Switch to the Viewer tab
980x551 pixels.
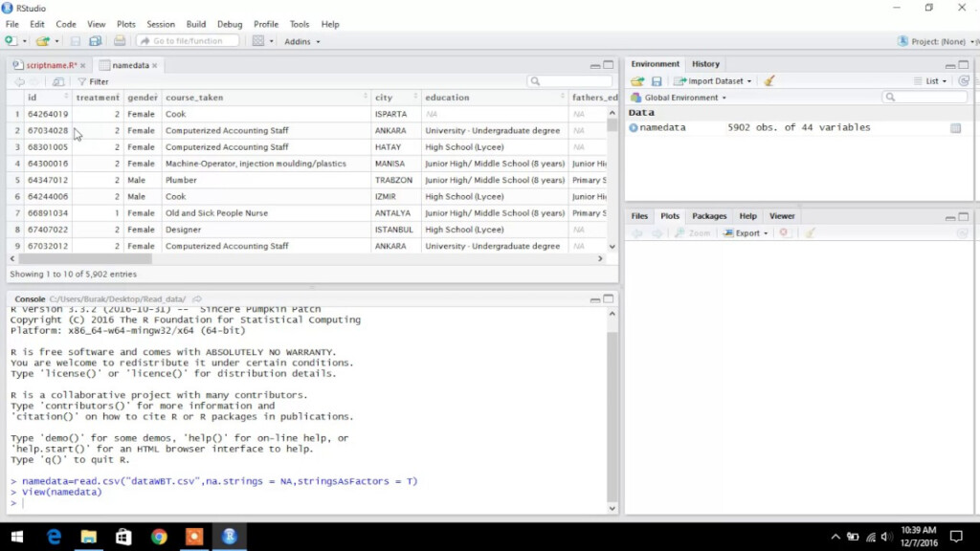pos(782,216)
